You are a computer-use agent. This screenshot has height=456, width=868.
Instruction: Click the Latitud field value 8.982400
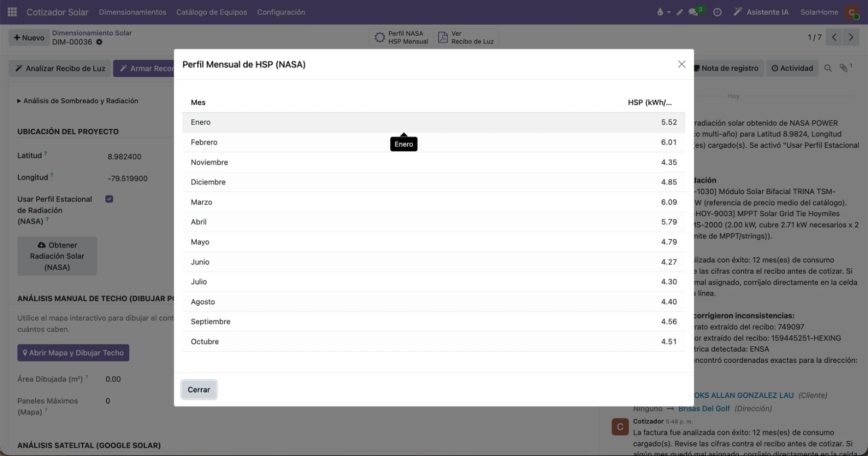pos(124,157)
